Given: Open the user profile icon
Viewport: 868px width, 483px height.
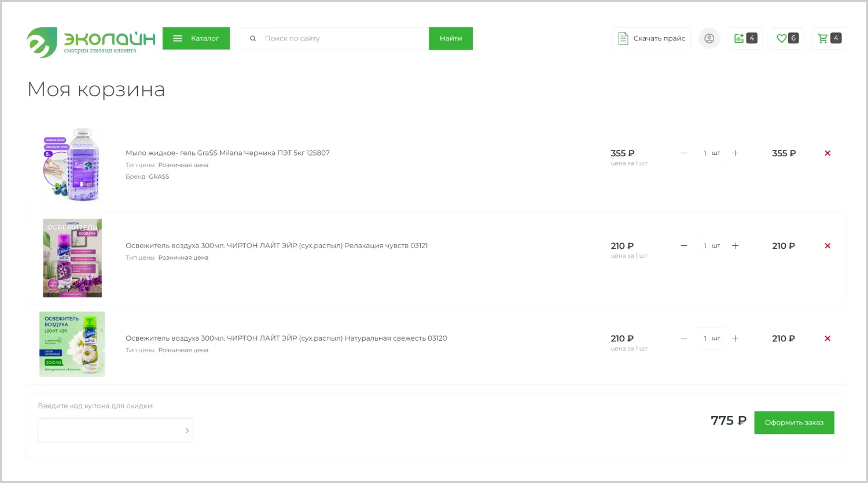Looking at the screenshot, I should (709, 38).
